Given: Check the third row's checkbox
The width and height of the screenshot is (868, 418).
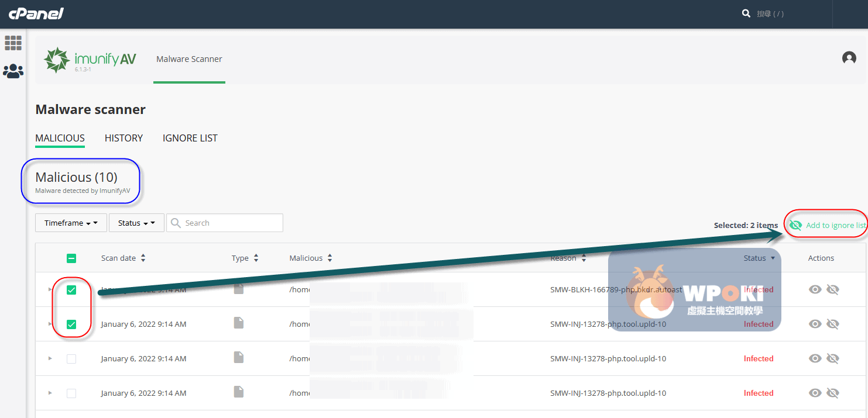Looking at the screenshot, I should pos(71,359).
